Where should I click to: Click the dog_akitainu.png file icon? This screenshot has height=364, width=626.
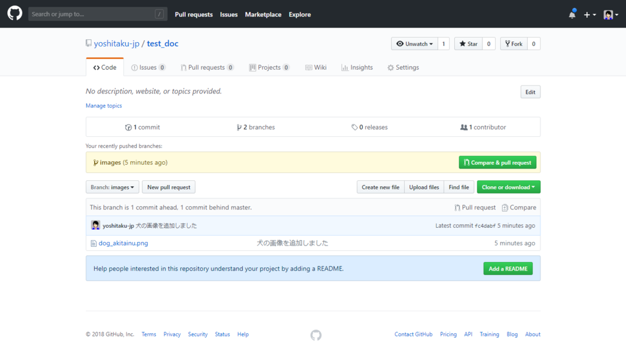tap(94, 243)
